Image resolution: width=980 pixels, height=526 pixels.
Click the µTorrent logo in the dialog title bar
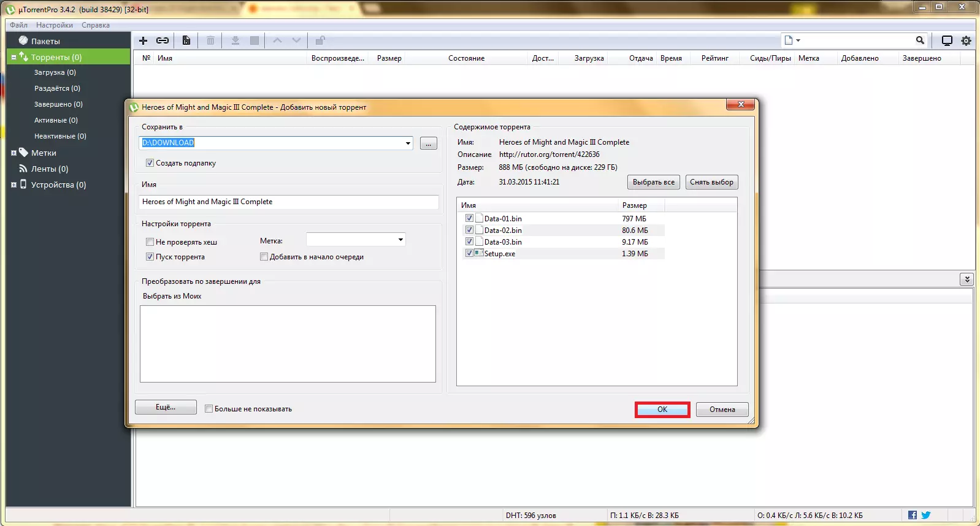[134, 107]
